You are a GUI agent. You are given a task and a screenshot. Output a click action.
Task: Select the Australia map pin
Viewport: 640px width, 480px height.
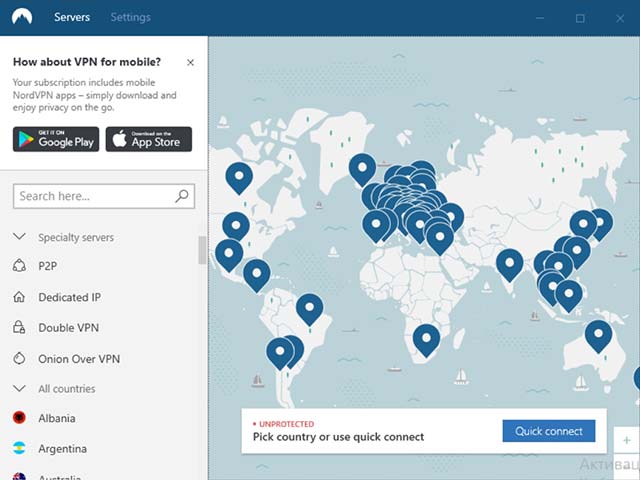coord(598,336)
